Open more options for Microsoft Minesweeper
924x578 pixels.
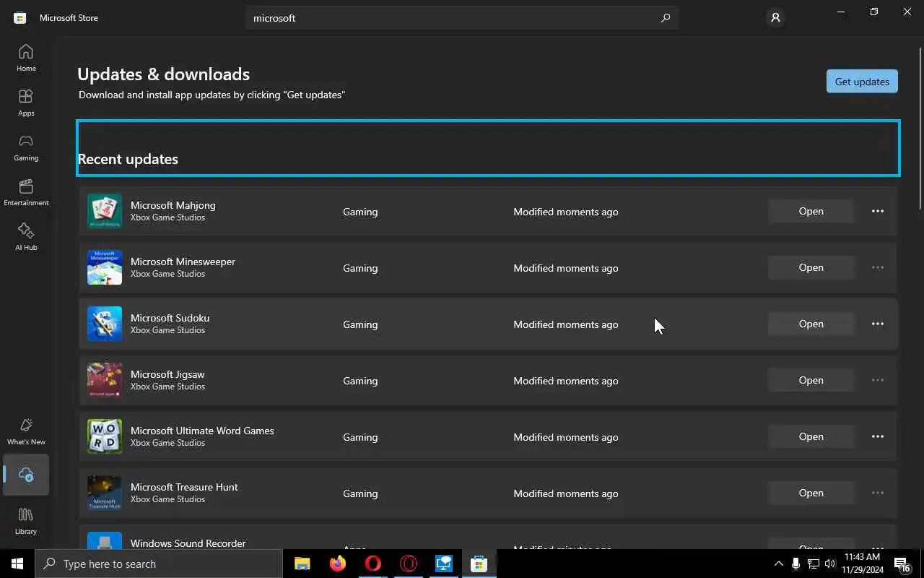(x=878, y=267)
